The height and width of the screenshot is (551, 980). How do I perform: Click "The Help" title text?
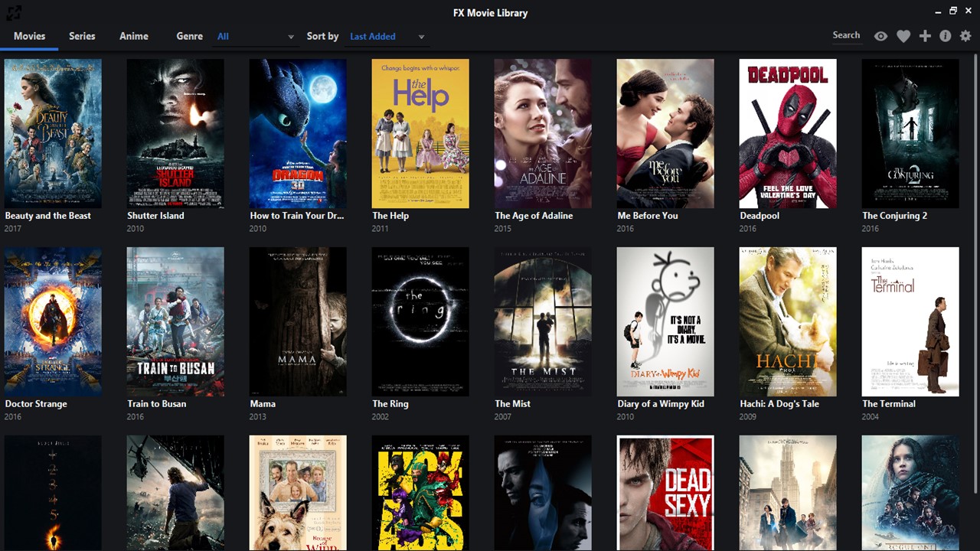[x=390, y=216]
